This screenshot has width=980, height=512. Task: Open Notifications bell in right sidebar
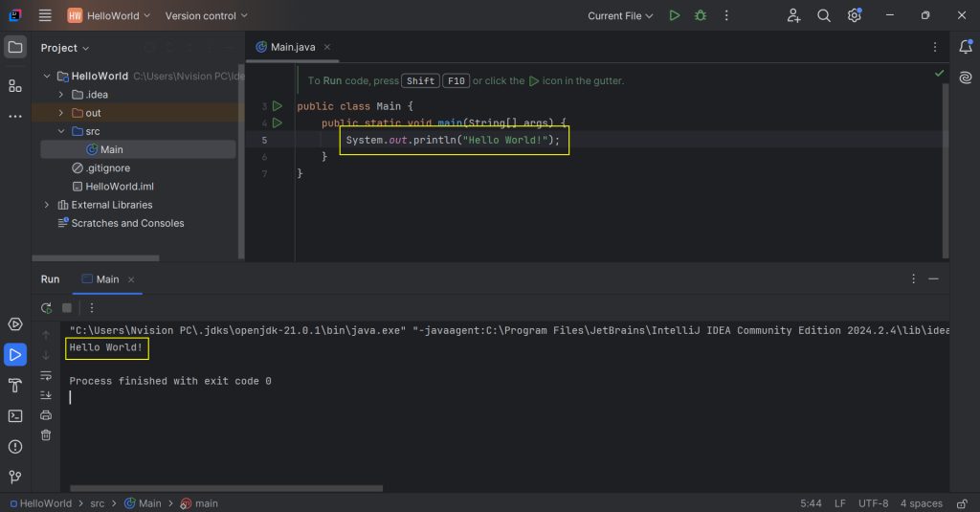(x=965, y=47)
